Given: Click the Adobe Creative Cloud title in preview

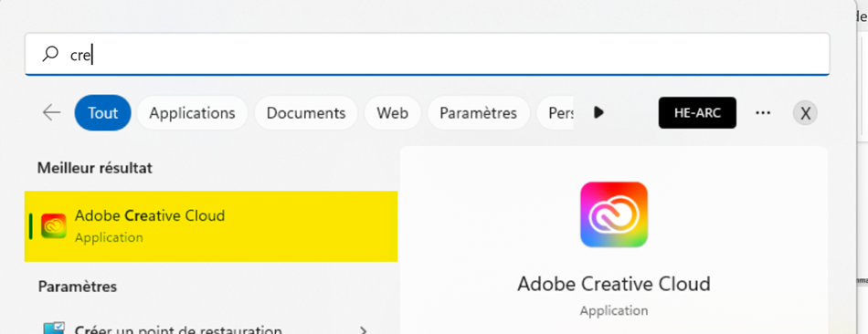Looking at the screenshot, I should tap(614, 284).
